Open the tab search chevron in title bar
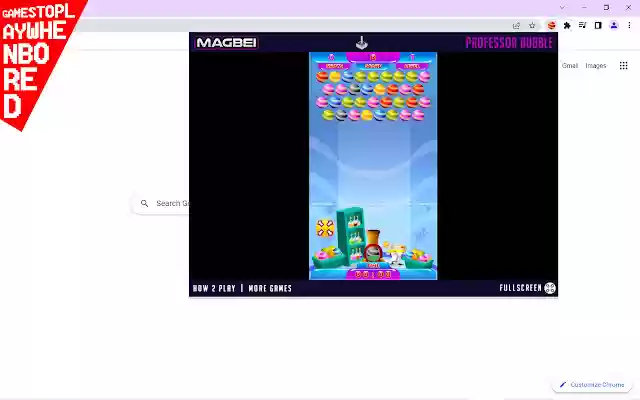Viewport: 640px width, 400px height. pyautogui.click(x=562, y=7)
